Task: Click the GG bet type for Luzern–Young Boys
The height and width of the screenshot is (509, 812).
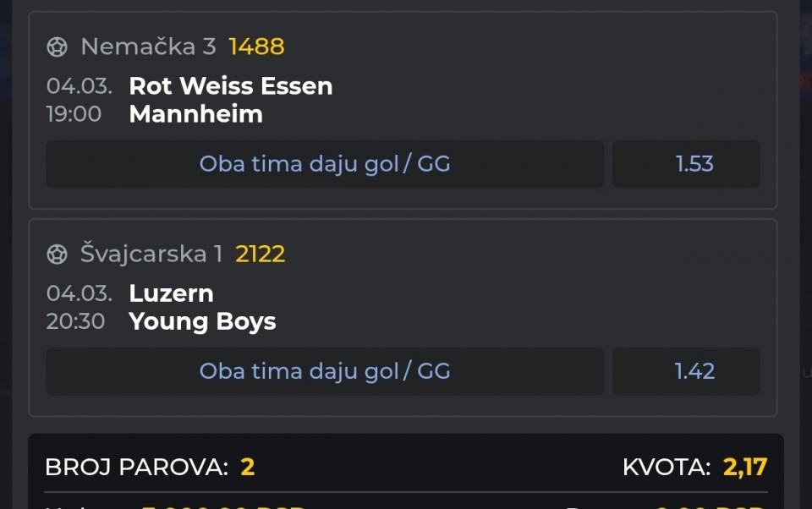Action: tap(325, 371)
